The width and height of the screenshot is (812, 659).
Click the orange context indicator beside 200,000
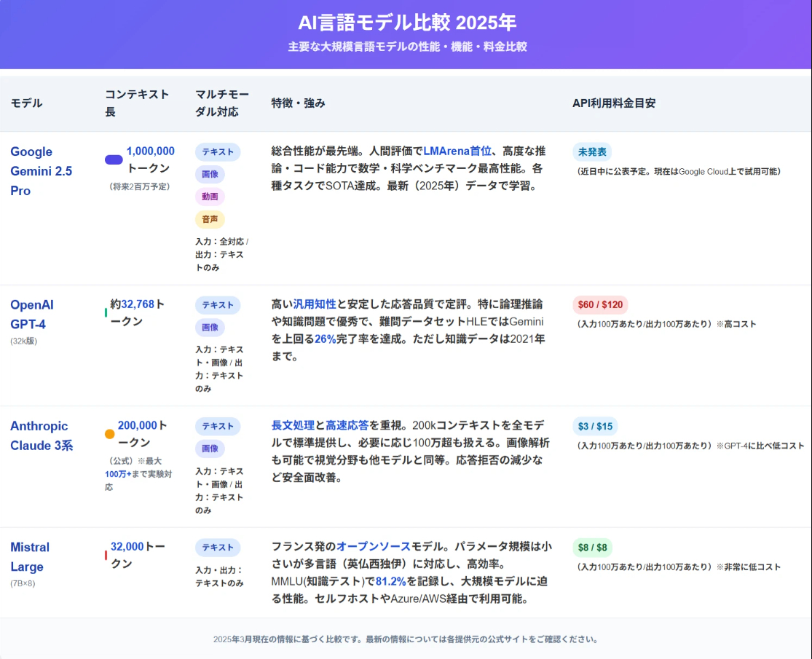[110, 434]
